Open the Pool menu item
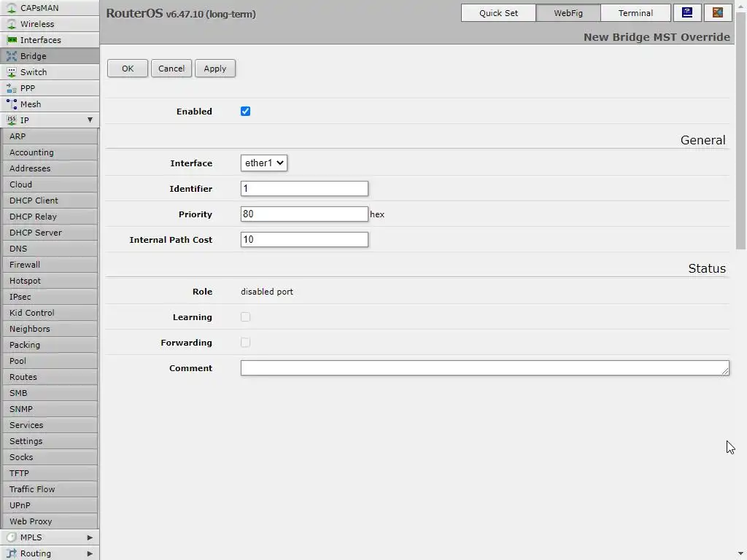747x560 pixels. (50, 361)
